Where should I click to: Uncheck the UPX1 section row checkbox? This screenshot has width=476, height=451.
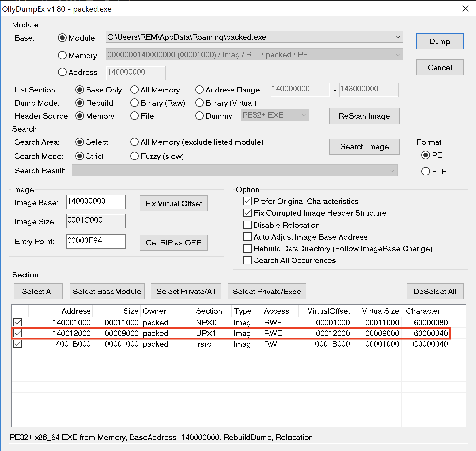18,333
